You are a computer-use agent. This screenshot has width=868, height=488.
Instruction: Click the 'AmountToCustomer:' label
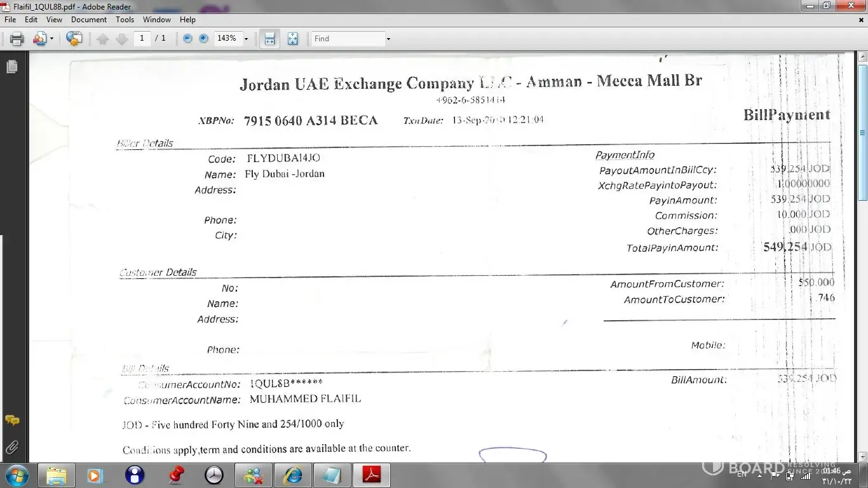click(674, 299)
